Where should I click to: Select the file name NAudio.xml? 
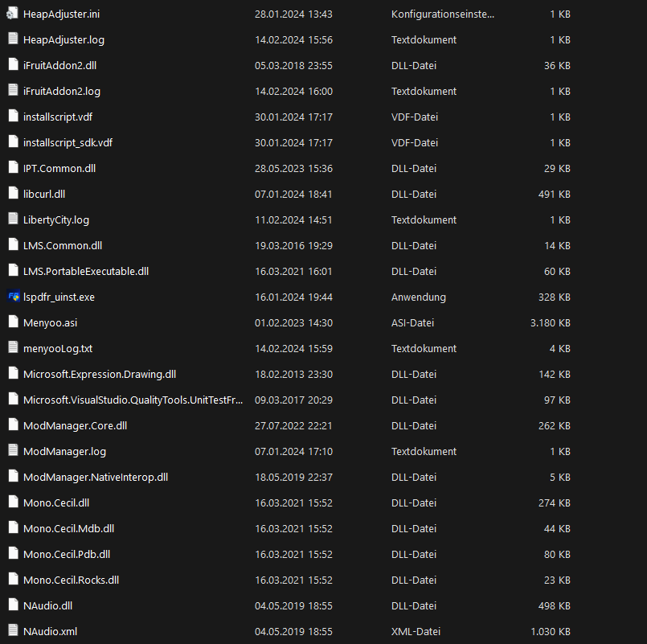[x=51, y=631]
